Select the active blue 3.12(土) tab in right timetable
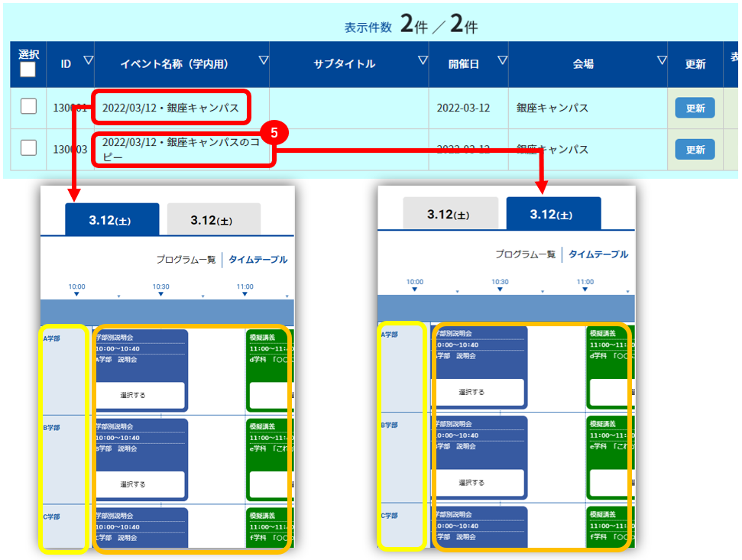Screen dimensions: 742x560 point(554,214)
